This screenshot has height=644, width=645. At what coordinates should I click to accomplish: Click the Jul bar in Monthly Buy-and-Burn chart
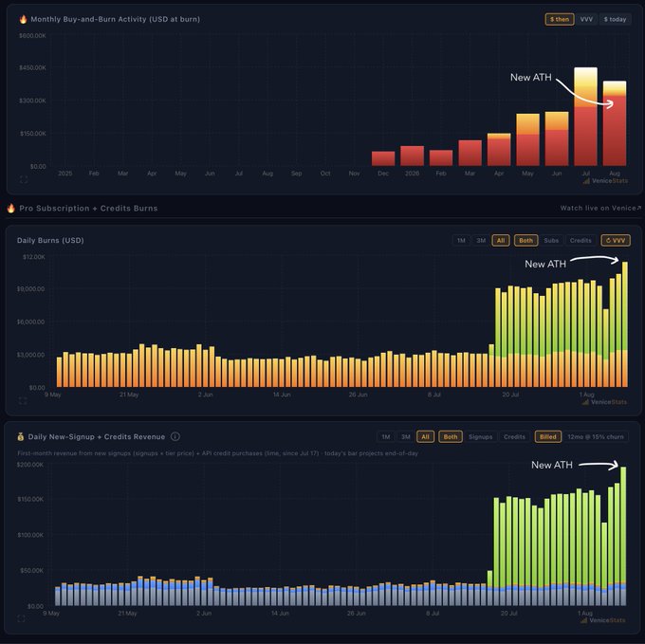pyautogui.click(x=585, y=117)
